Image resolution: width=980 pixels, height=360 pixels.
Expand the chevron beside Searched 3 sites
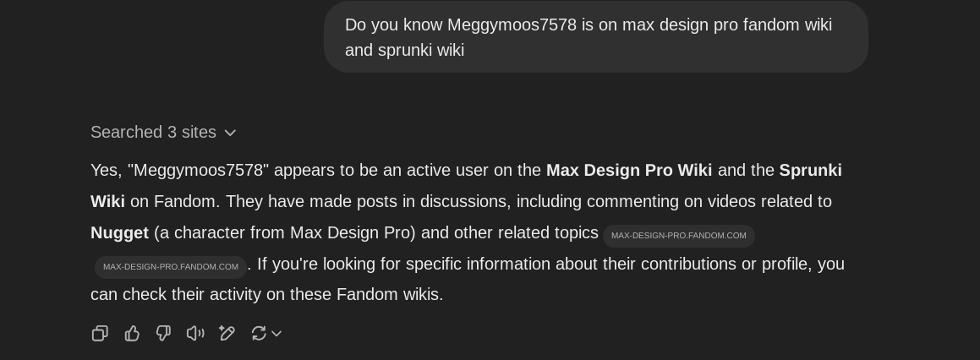[230, 133]
